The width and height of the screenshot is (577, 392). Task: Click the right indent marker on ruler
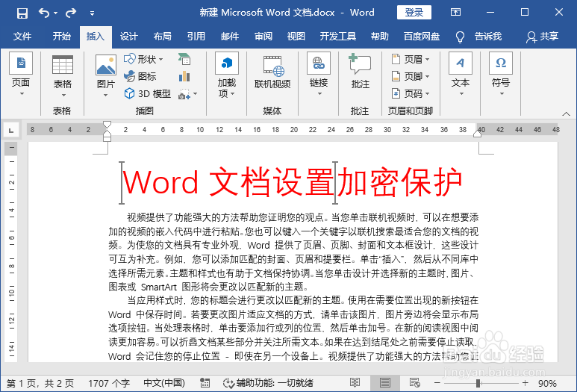click(477, 134)
